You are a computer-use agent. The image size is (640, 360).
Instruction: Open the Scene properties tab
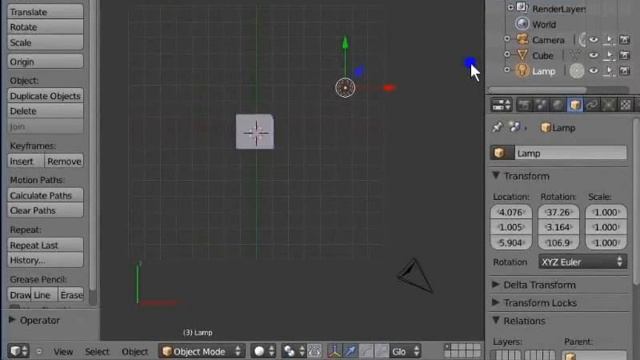point(541,105)
